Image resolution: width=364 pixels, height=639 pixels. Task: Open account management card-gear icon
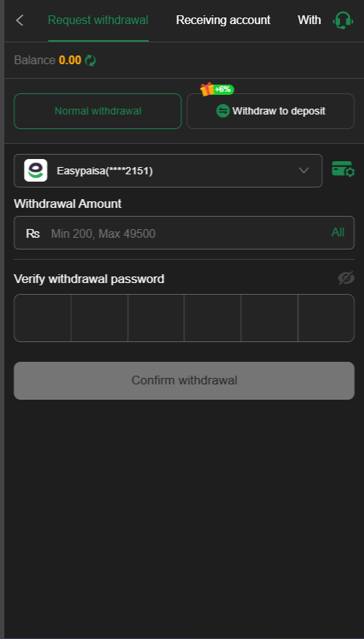pyautogui.click(x=344, y=169)
